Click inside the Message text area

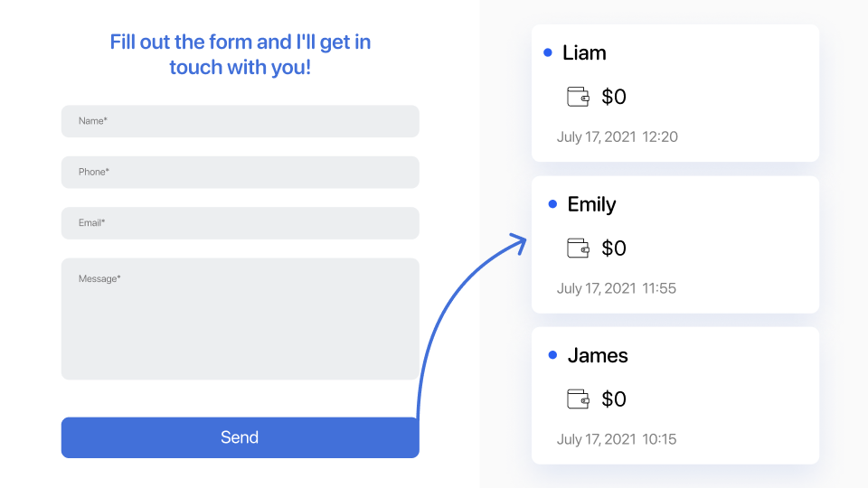[x=240, y=318]
